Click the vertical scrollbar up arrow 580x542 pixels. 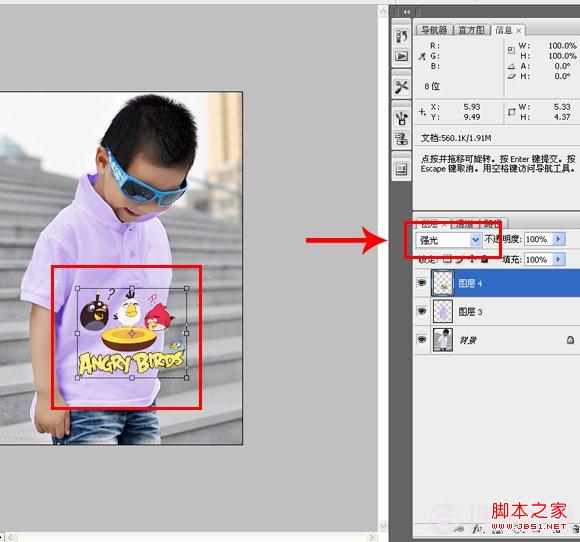383,11
